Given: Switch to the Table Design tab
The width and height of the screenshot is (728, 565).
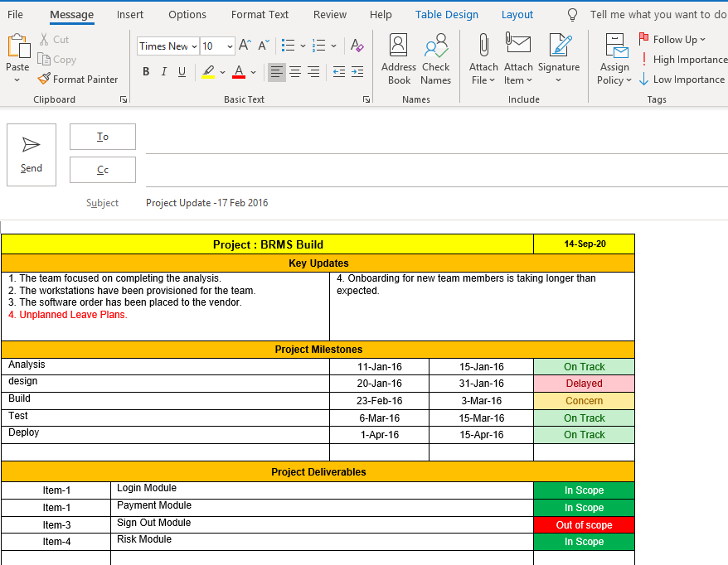Looking at the screenshot, I should (x=447, y=14).
